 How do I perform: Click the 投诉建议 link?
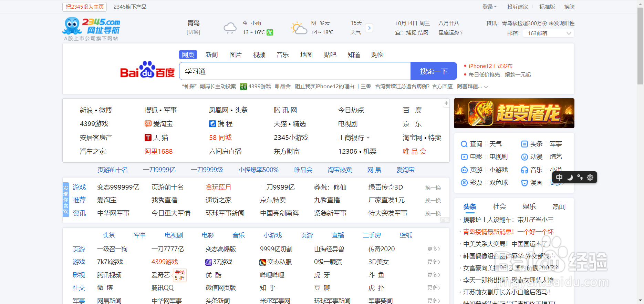[x=518, y=7]
